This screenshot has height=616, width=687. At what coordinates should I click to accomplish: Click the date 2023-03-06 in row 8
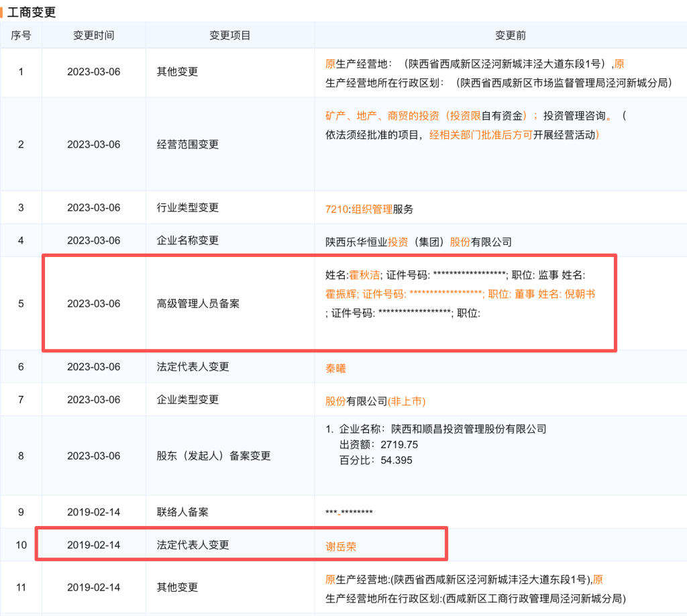point(93,456)
